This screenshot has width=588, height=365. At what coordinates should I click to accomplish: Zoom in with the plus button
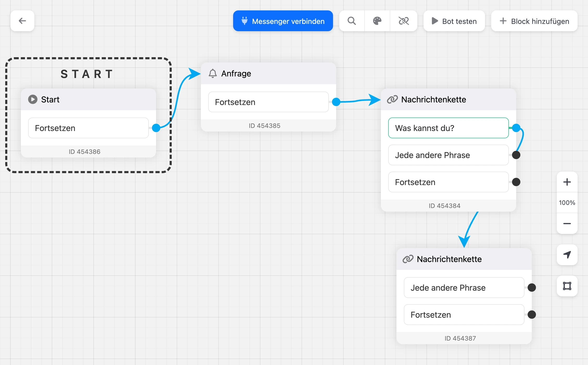(x=567, y=182)
